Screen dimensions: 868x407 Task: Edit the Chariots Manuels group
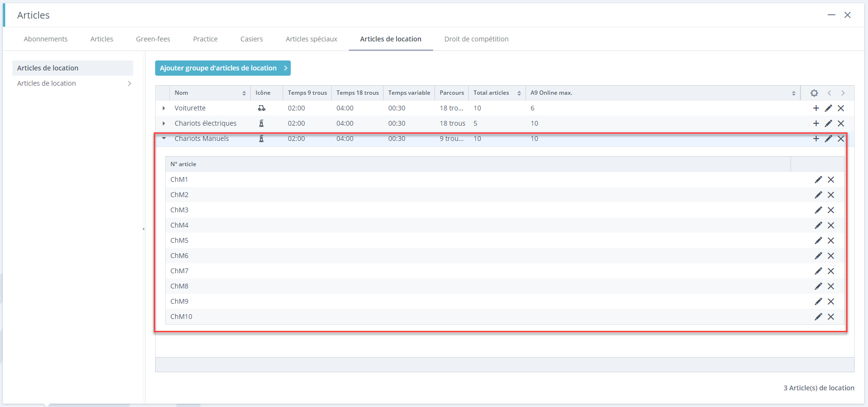tap(829, 139)
